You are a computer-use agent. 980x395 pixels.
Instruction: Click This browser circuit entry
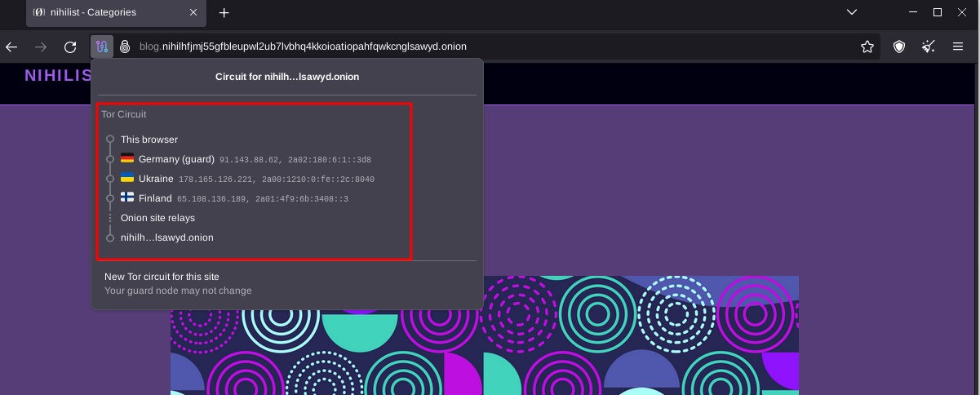click(149, 140)
